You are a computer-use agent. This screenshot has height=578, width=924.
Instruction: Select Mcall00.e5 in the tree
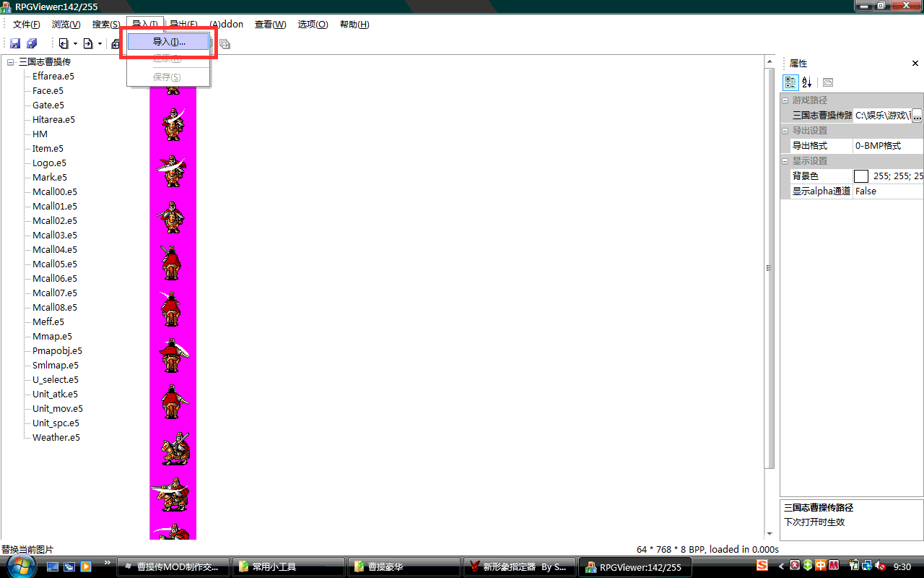click(55, 191)
